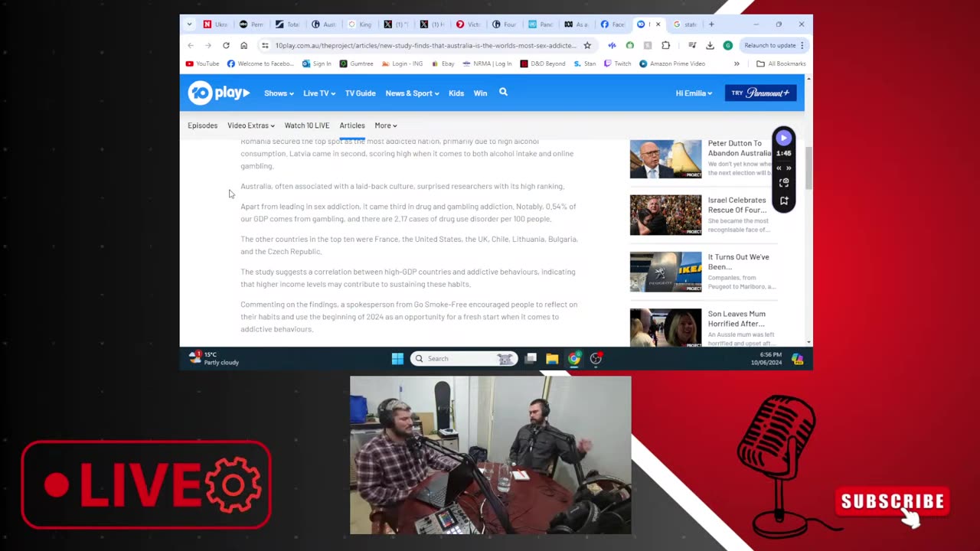Viewport: 980px width, 551px height.
Task: Open the media control icon in toolbar
Action: coord(691,45)
